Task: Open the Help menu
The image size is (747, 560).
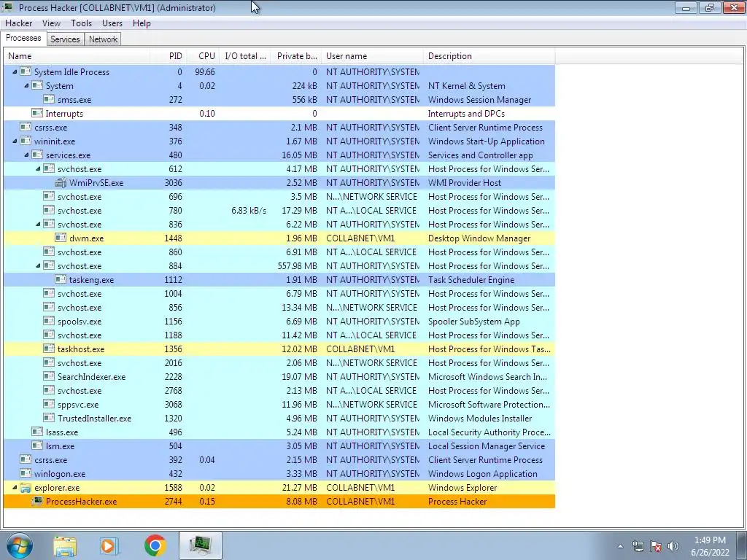Action: [x=142, y=23]
